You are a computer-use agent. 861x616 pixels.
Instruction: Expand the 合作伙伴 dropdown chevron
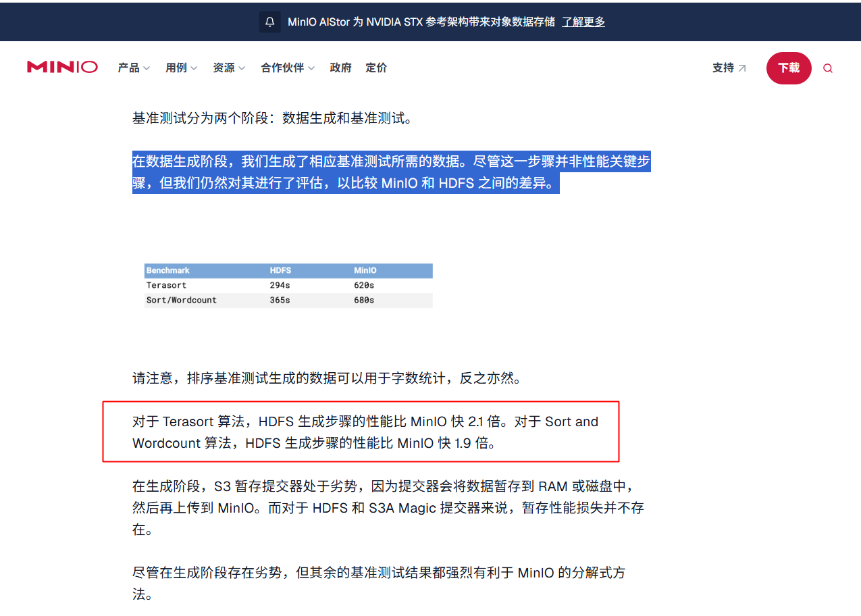coord(311,68)
